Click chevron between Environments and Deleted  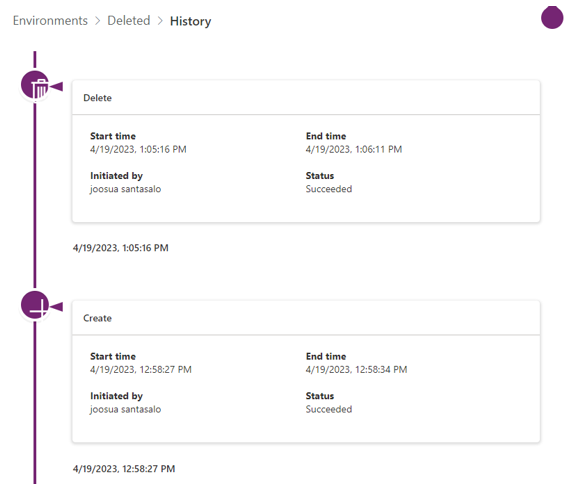click(x=98, y=21)
